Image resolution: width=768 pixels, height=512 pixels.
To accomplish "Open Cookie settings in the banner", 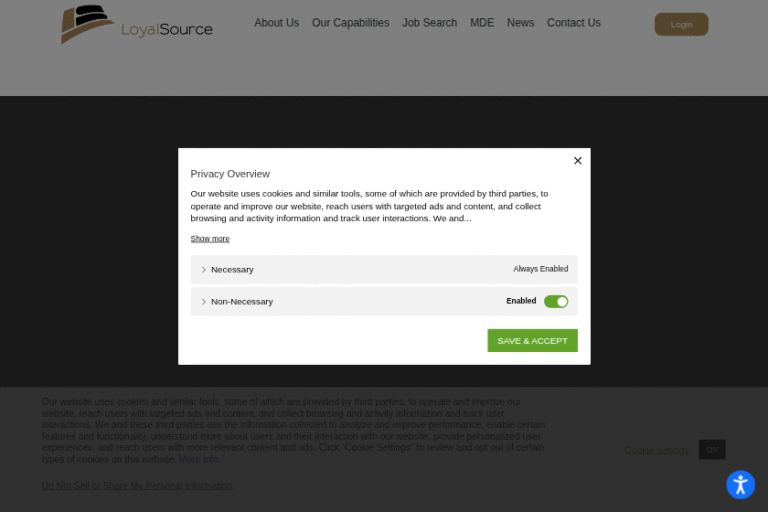I will (x=656, y=450).
